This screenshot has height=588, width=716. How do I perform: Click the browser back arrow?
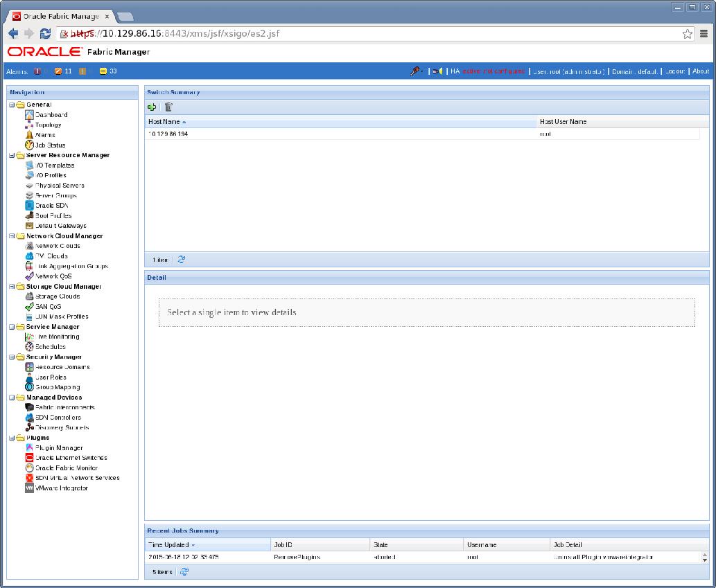[13, 33]
